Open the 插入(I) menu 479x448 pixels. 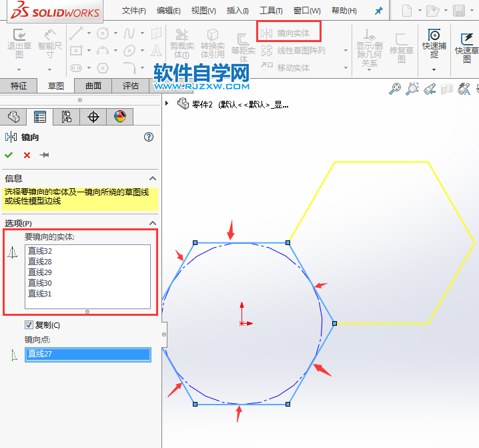point(237,11)
